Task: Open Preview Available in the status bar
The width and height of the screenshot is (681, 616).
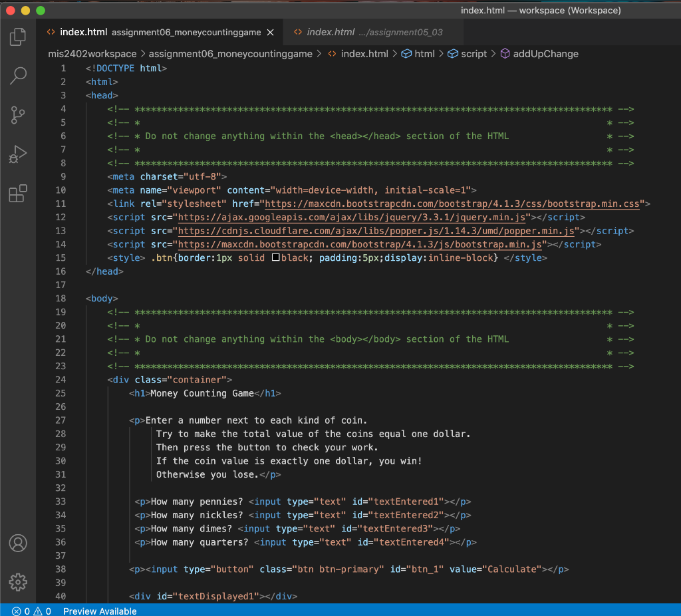Action: [100, 611]
